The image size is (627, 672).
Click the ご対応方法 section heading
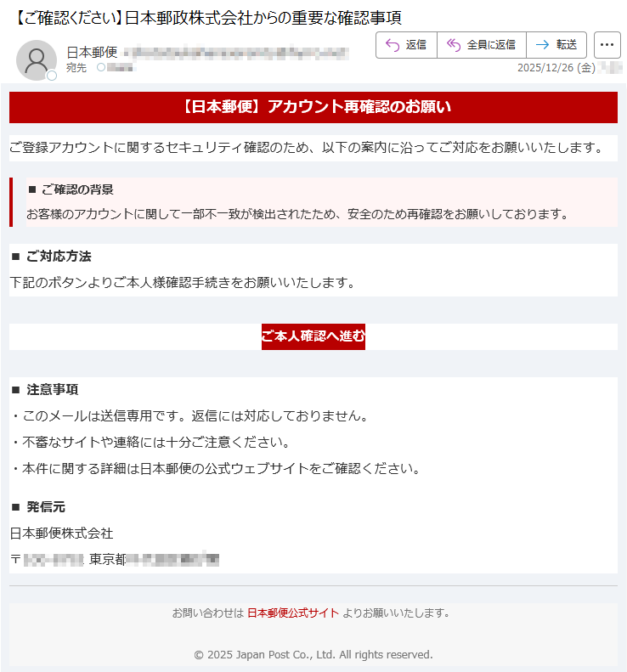(52, 257)
